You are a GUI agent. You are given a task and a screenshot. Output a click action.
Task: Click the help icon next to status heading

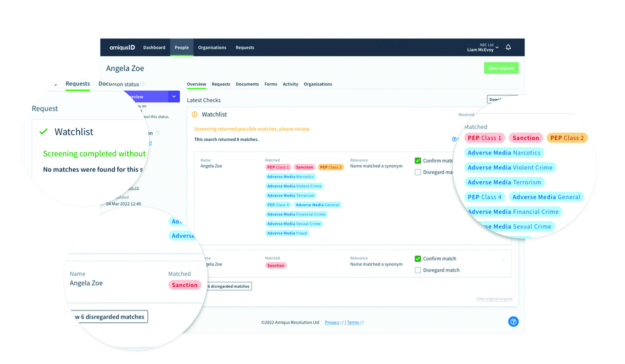tap(143, 84)
